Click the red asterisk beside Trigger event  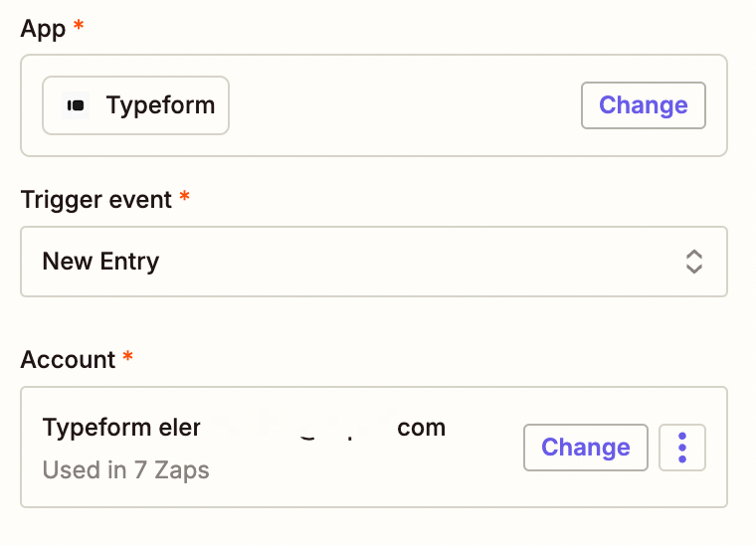point(184,197)
